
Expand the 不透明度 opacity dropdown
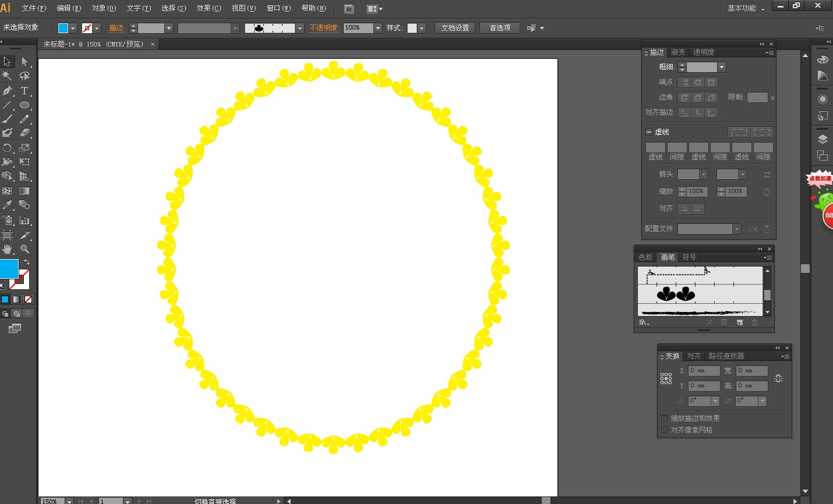pos(378,28)
